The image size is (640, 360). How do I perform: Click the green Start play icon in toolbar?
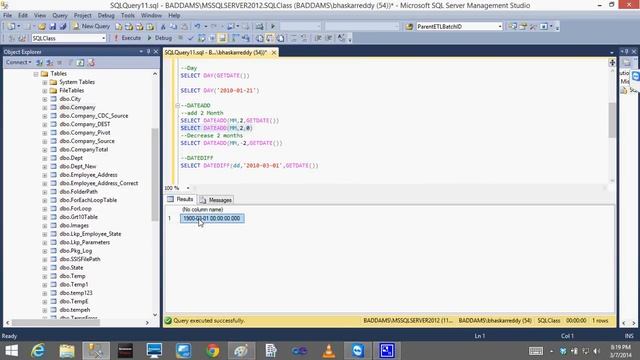pos(273,27)
